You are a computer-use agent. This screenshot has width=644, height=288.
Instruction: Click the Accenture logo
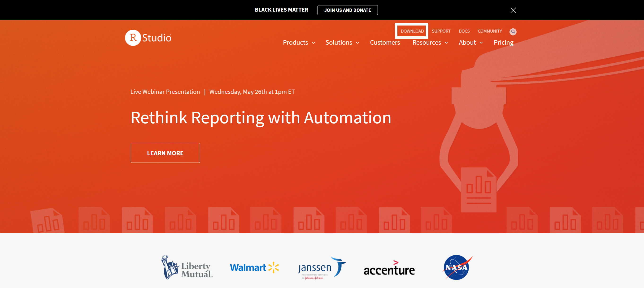tap(389, 269)
